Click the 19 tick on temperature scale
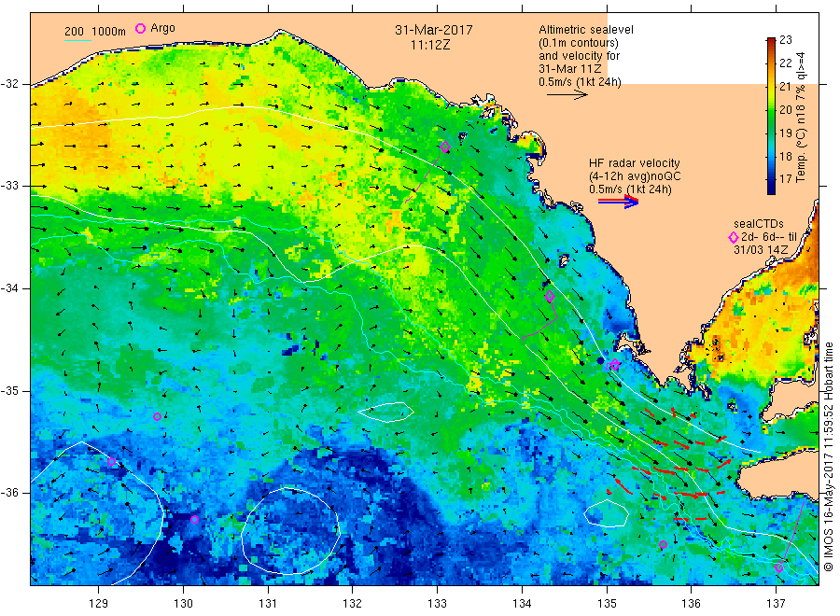 coord(785,133)
